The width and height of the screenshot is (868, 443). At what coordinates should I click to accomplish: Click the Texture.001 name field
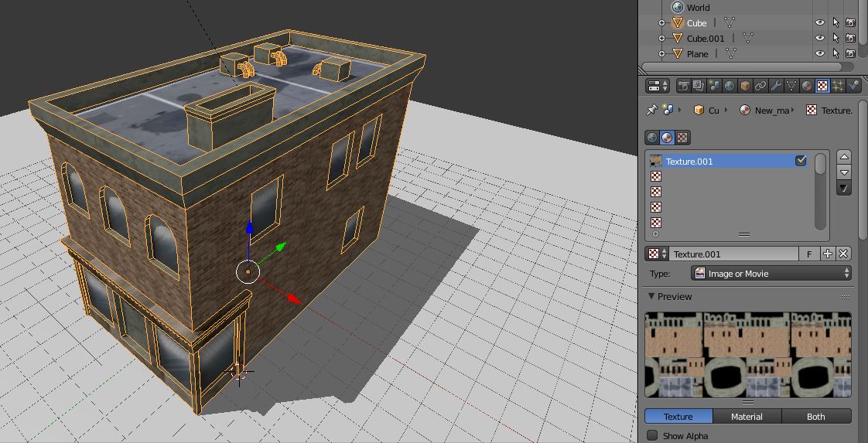tap(734, 254)
